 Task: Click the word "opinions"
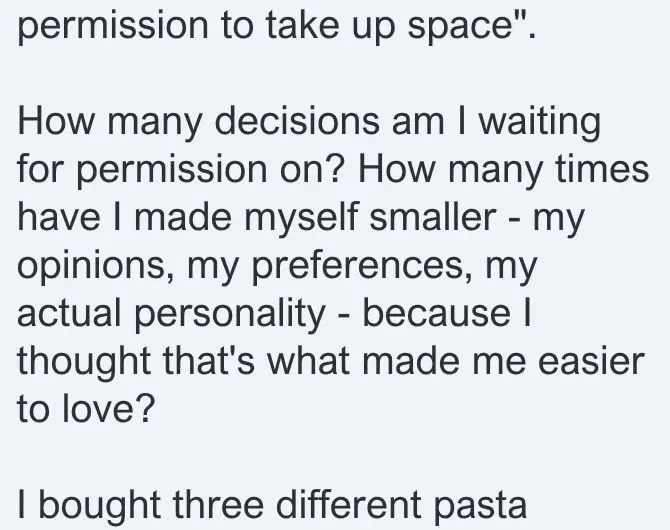[82, 267]
